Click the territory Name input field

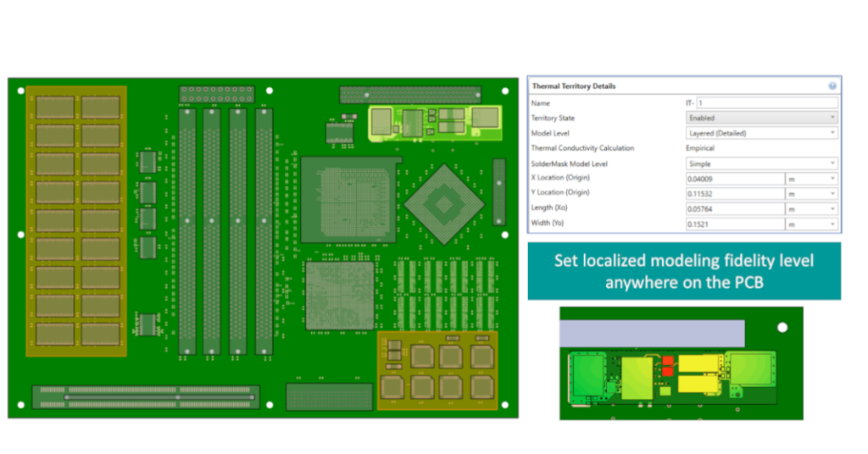point(766,102)
